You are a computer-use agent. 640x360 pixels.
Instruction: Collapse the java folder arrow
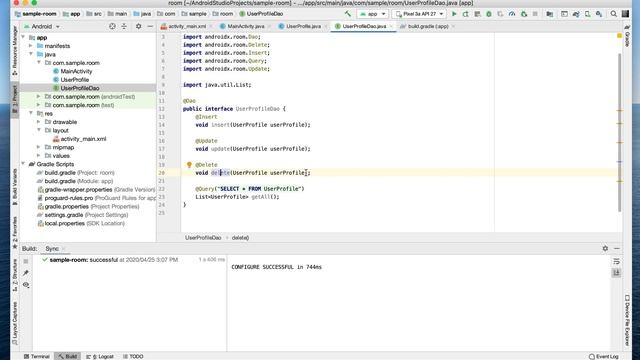click(x=31, y=54)
